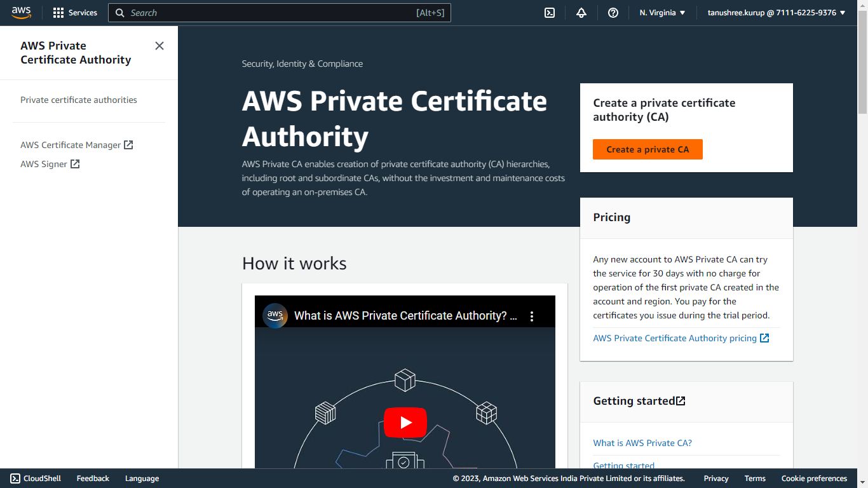Click the Create a private CA button

pos(648,149)
